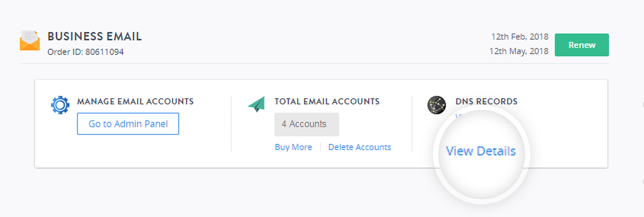Click the BUSINESS EMAIL title

[x=95, y=37]
